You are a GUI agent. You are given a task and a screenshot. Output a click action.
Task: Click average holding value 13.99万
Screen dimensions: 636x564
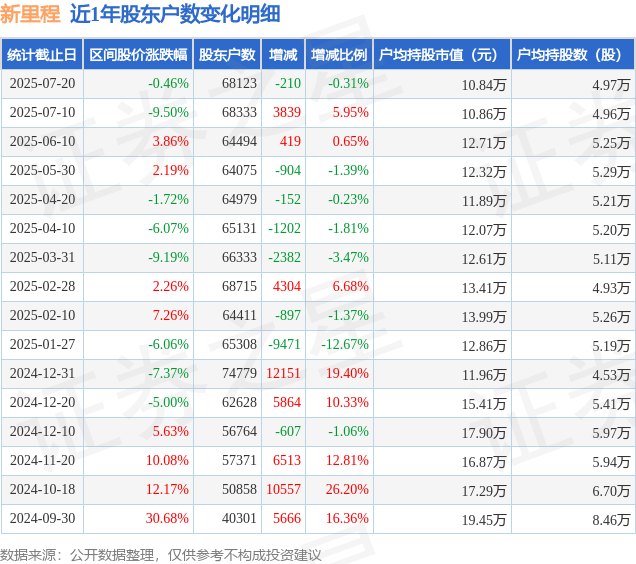(x=484, y=317)
